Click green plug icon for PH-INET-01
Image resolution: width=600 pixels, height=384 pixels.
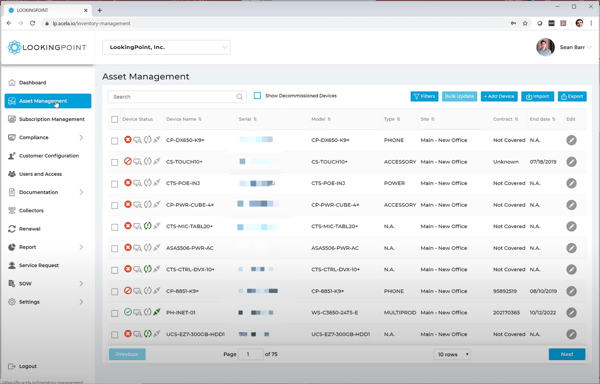pos(157,312)
